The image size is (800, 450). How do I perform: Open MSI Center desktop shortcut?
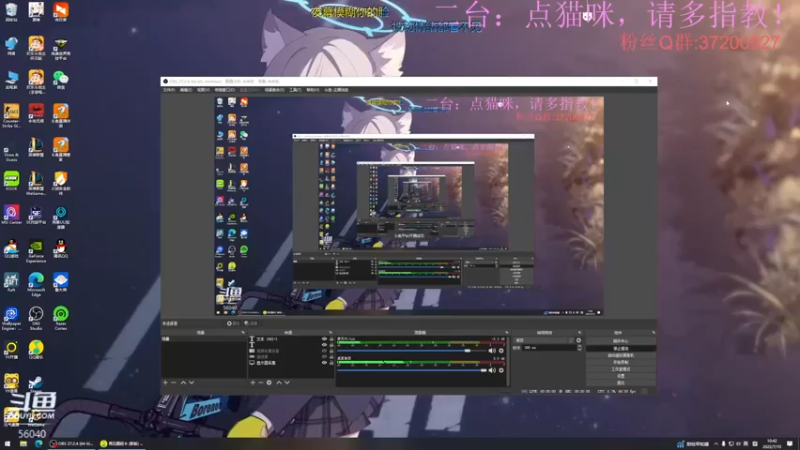click(x=11, y=215)
